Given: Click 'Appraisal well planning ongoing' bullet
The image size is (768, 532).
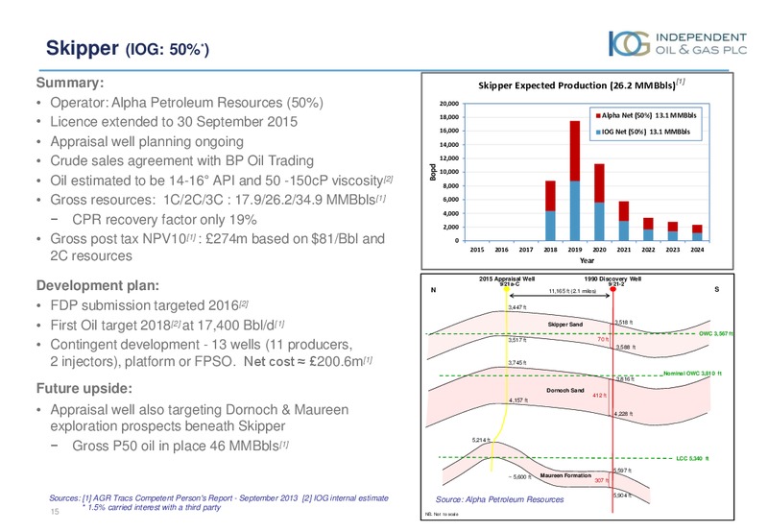Looking at the screenshot, I should 147,141.
